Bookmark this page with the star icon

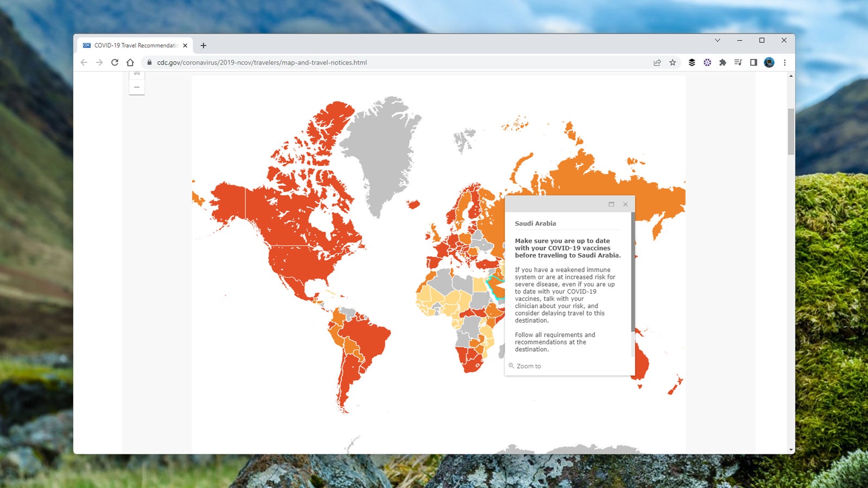tap(673, 62)
